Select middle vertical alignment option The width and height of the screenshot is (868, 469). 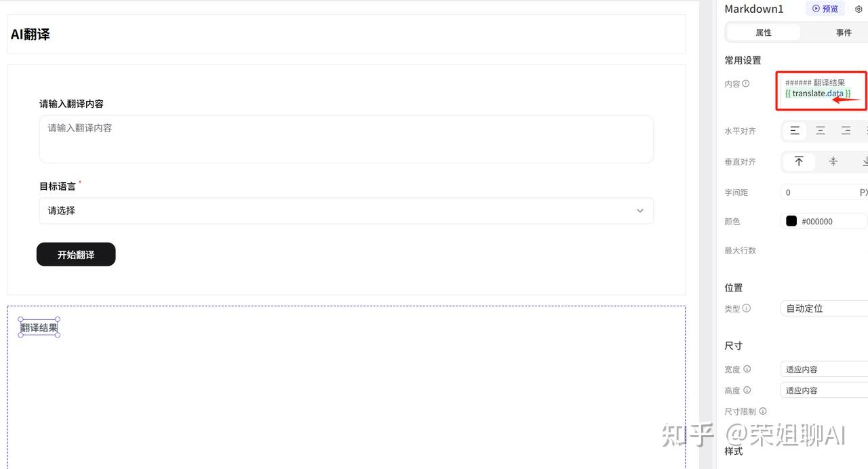point(833,161)
